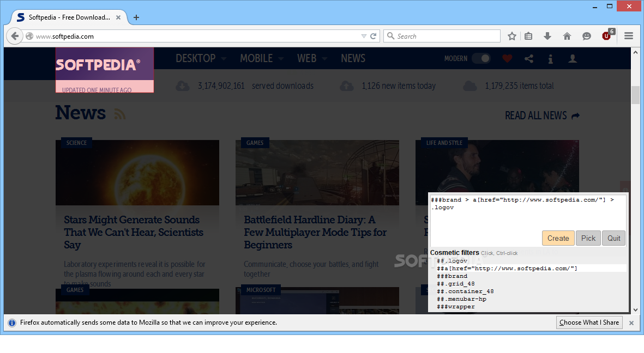Viewport: 644px width, 353px height.
Task: Click the site identity globe icon
Action: pyautogui.click(x=29, y=36)
